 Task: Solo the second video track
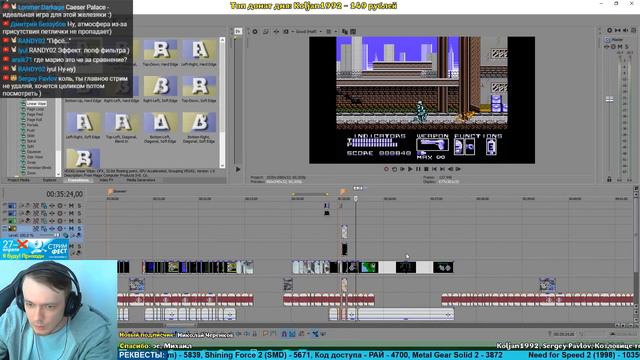[79, 213]
